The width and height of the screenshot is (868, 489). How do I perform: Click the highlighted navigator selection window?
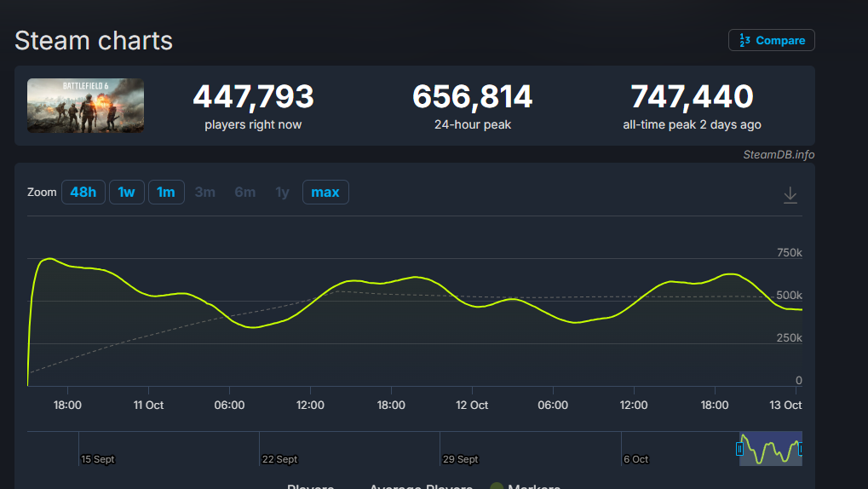coord(771,449)
